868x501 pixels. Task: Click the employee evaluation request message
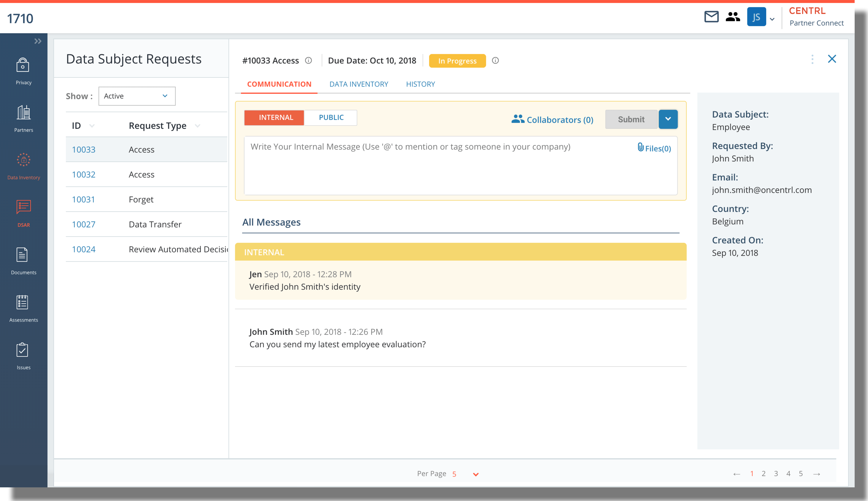(x=338, y=344)
